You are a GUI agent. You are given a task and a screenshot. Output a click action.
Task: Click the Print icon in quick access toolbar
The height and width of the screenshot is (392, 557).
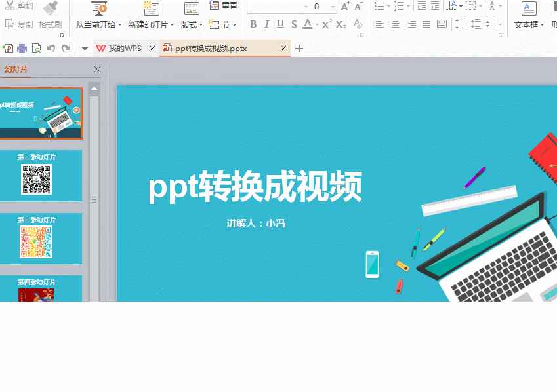[22, 49]
